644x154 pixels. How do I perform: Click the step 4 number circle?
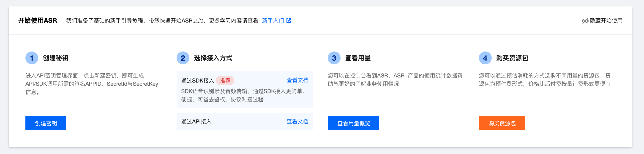(485, 58)
